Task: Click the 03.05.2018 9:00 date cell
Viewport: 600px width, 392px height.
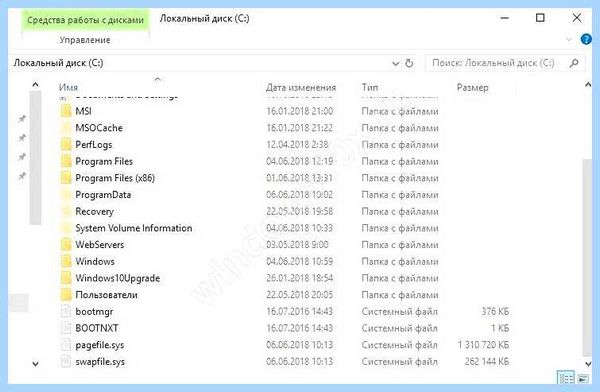Action: click(297, 245)
